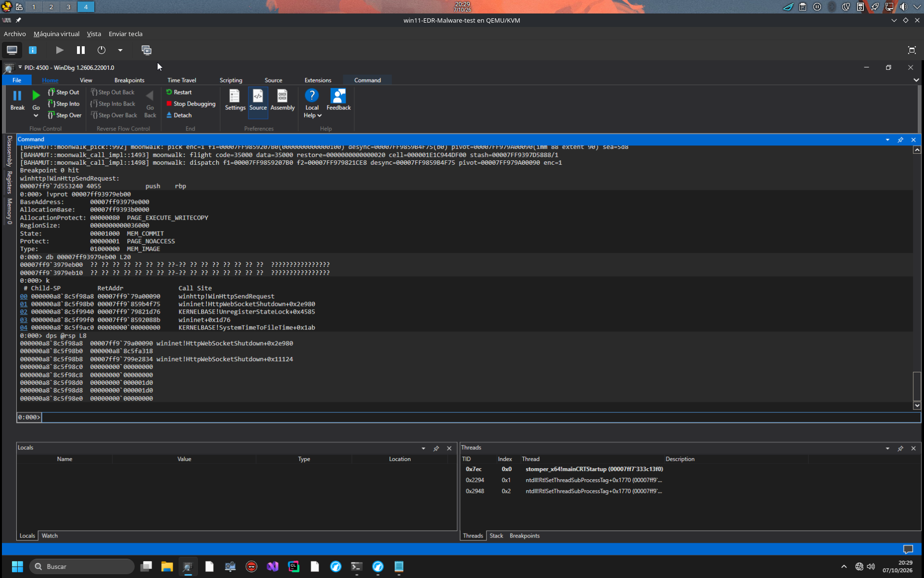Open the Feedback tool
The height and width of the screenshot is (578, 924).
[x=338, y=100]
